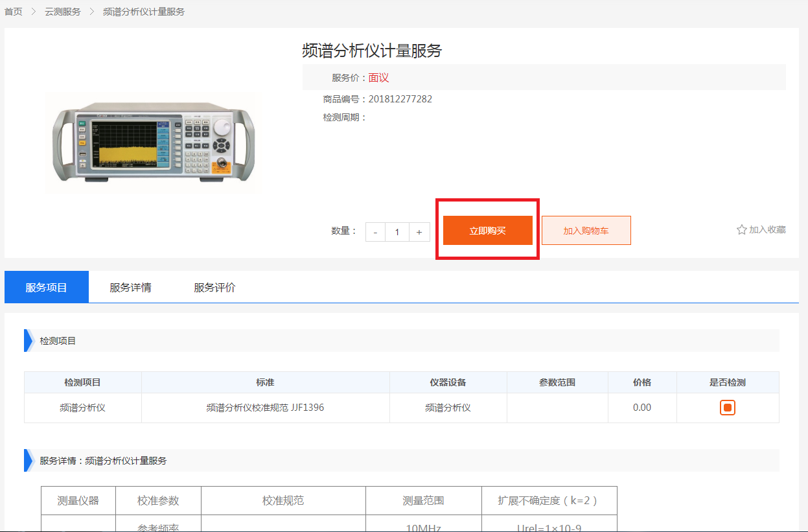Add item via 加入购物车 button
Image resolution: width=808 pixels, height=532 pixels.
click(586, 231)
